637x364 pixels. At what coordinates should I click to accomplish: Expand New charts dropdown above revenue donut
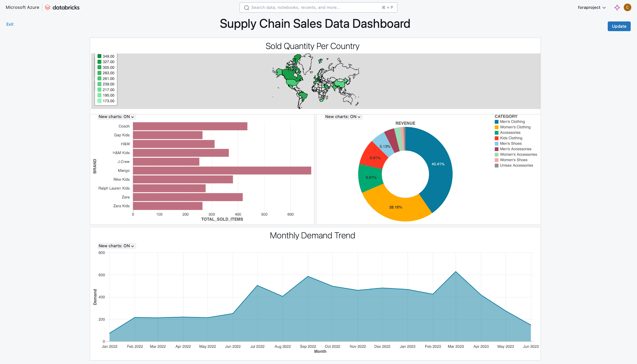click(343, 117)
